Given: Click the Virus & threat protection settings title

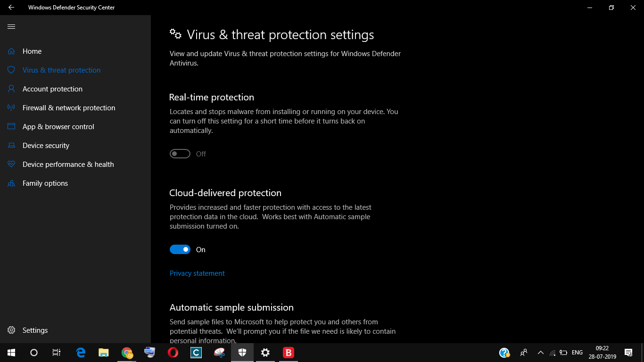Looking at the screenshot, I should tap(281, 34).
